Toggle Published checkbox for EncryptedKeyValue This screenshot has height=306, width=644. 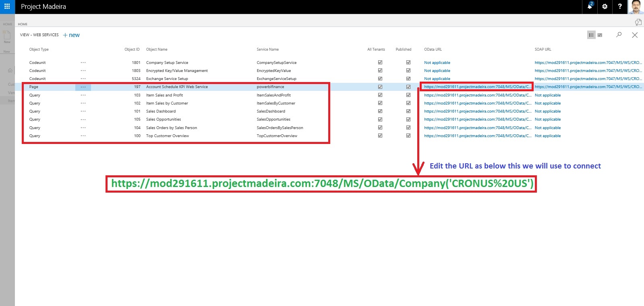[408, 70]
